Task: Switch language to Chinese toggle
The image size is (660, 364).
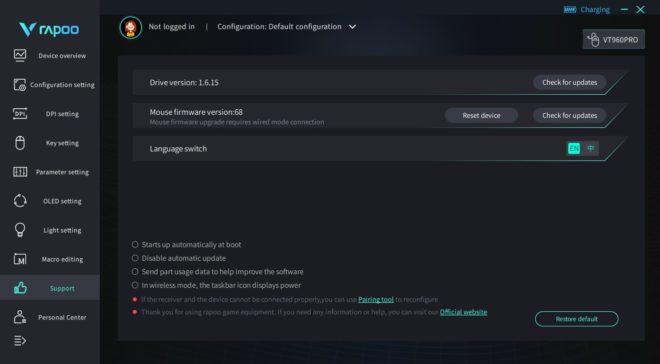Action: (591, 148)
